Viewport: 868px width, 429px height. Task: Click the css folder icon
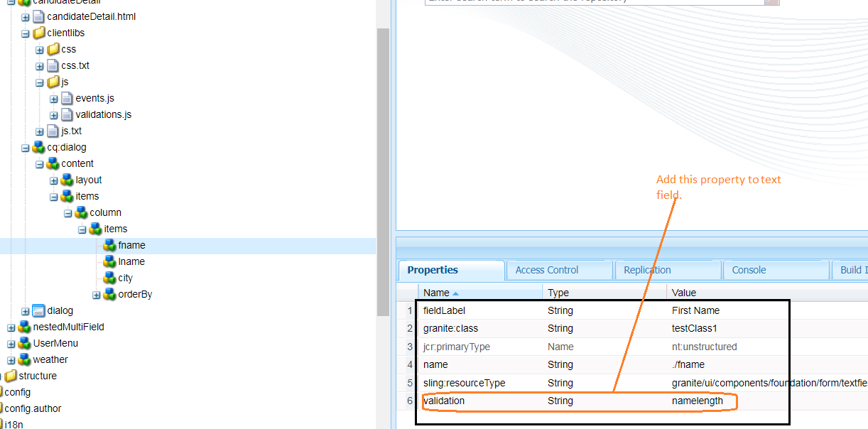[53, 49]
